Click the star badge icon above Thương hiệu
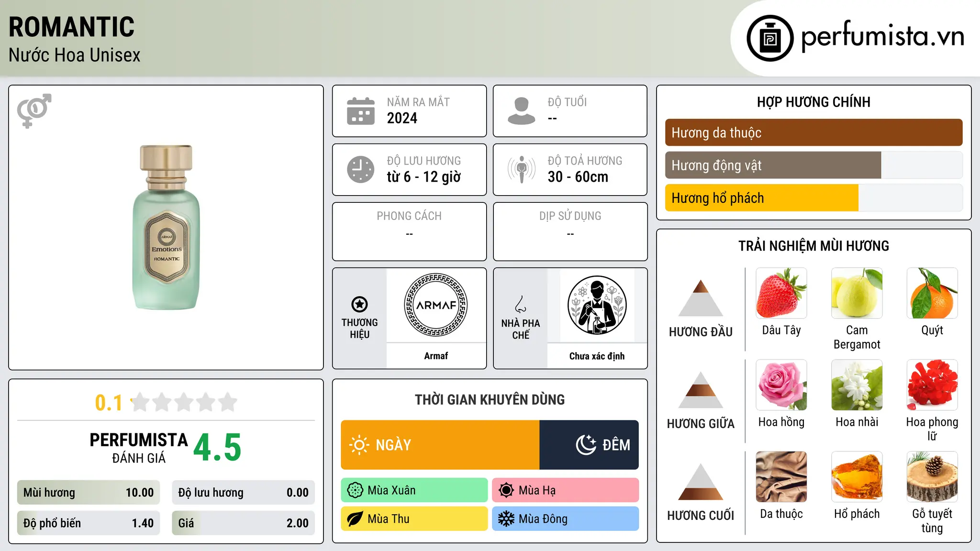This screenshot has width=980, height=551. point(360,304)
